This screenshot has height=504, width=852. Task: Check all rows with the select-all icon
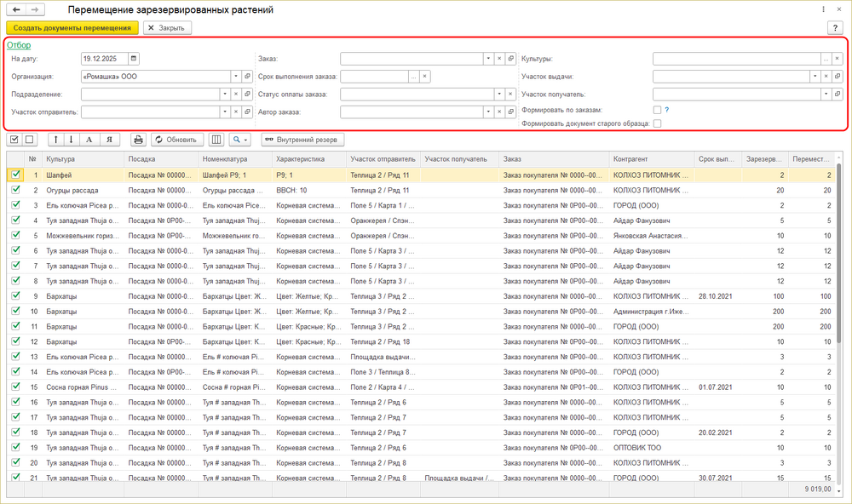pyautogui.click(x=14, y=140)
